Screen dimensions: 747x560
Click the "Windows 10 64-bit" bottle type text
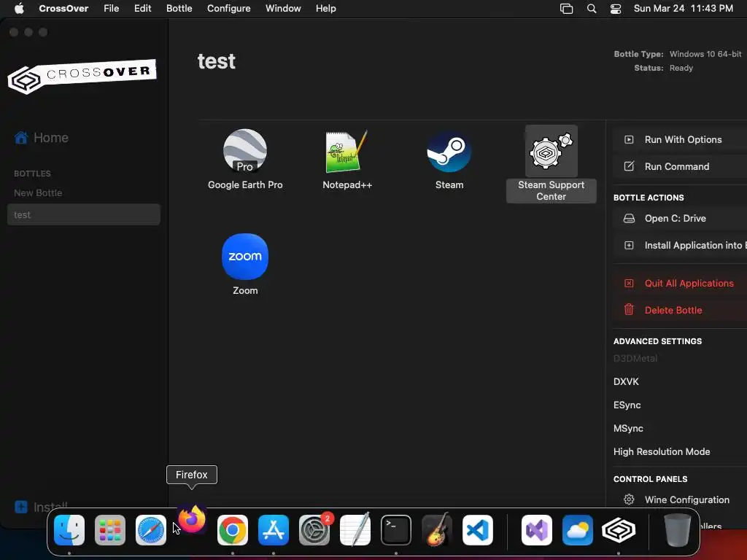[x=705, y=54]
